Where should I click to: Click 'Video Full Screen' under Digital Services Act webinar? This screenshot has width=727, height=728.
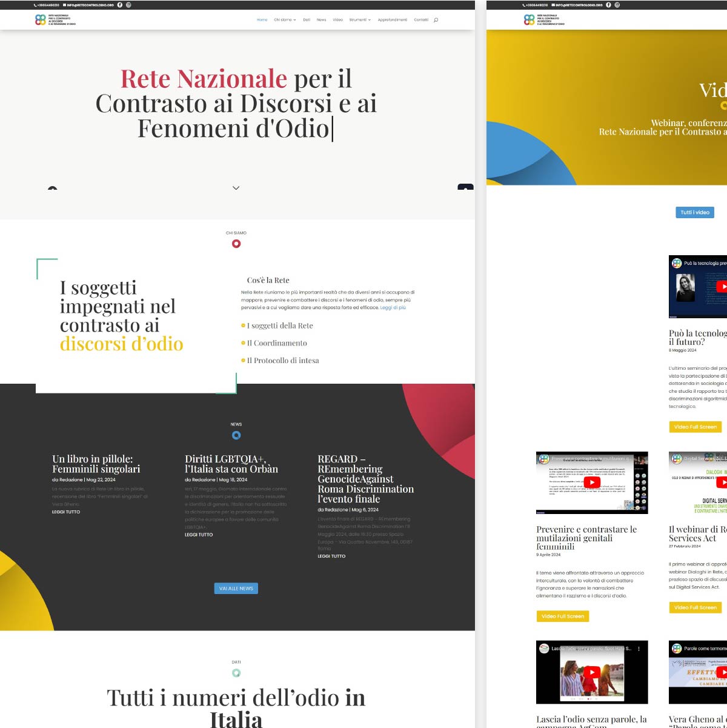(x=695, y=607)
